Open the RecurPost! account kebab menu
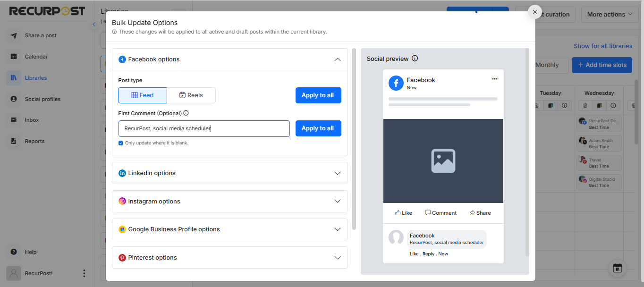This screenshot has height=287, width=644. [x=84, y=273]
